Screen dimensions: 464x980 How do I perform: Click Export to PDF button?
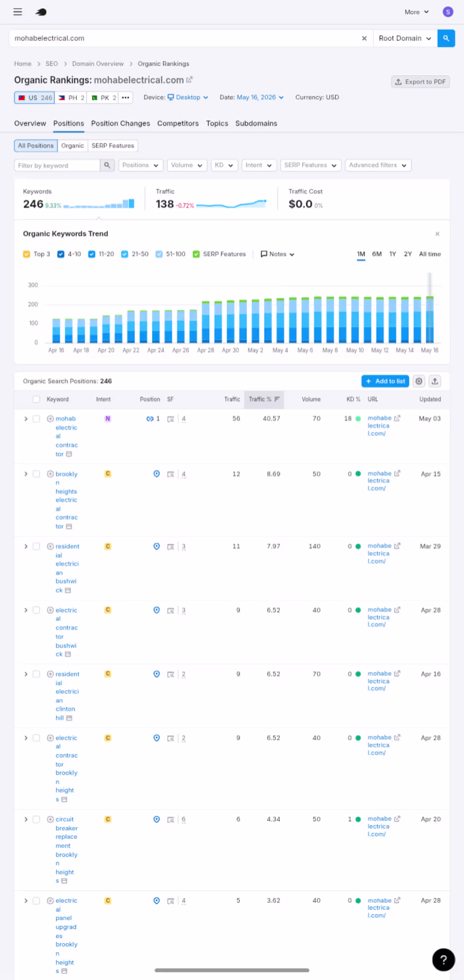point(421,82)
